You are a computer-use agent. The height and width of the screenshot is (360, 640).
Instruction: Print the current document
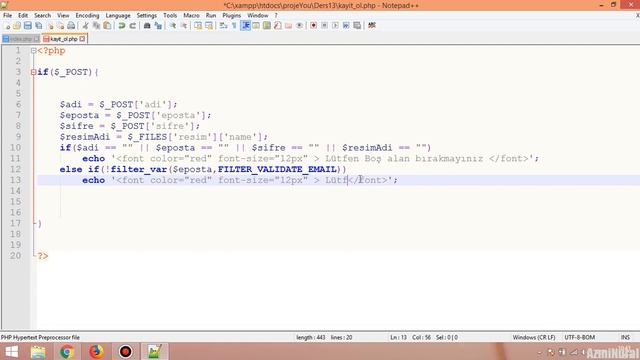(x=71, y=26)
